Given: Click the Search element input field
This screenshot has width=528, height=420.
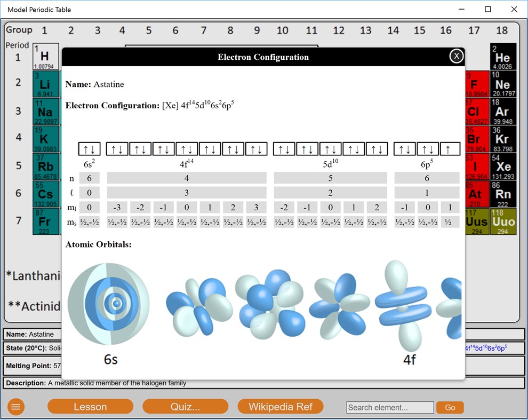Looking at the screenshot, I should pyautogui.click(x=390, y=407).
